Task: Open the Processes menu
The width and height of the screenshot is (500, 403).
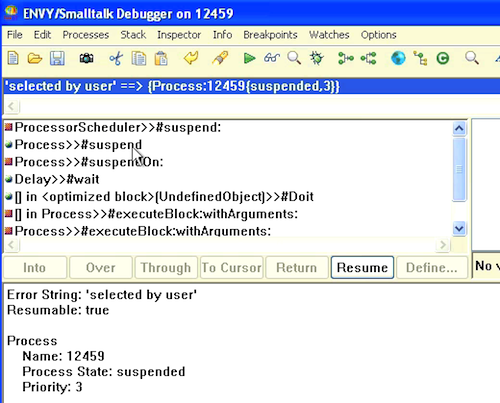Action: 86,35
